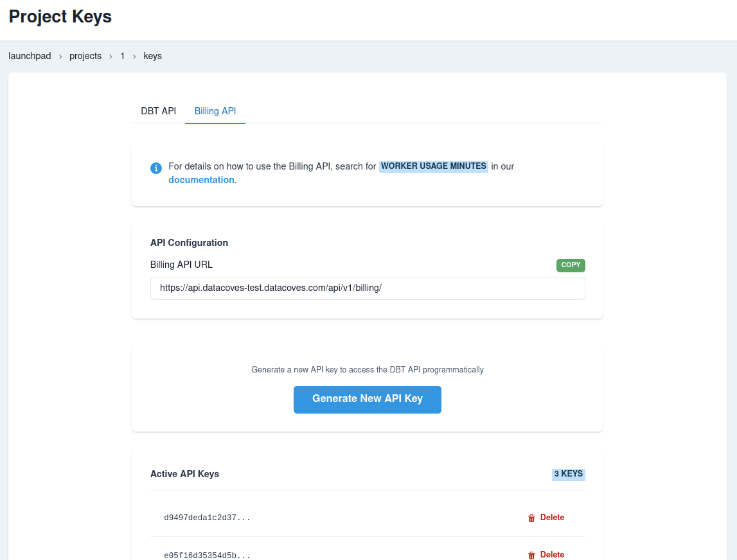Viewport: 737px width, 560px height.
Task: Click the Project Keys page heading
Action: (60, 17)
